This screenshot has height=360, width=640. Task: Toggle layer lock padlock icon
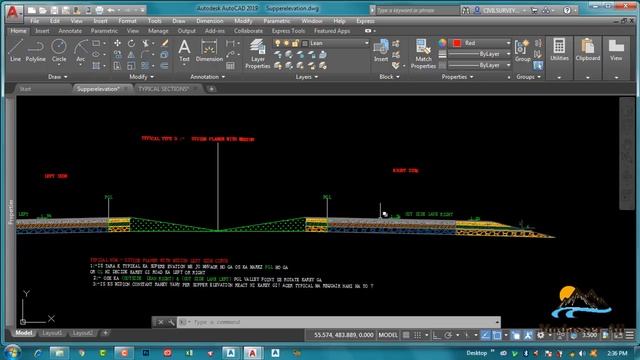tap(295, 43)
